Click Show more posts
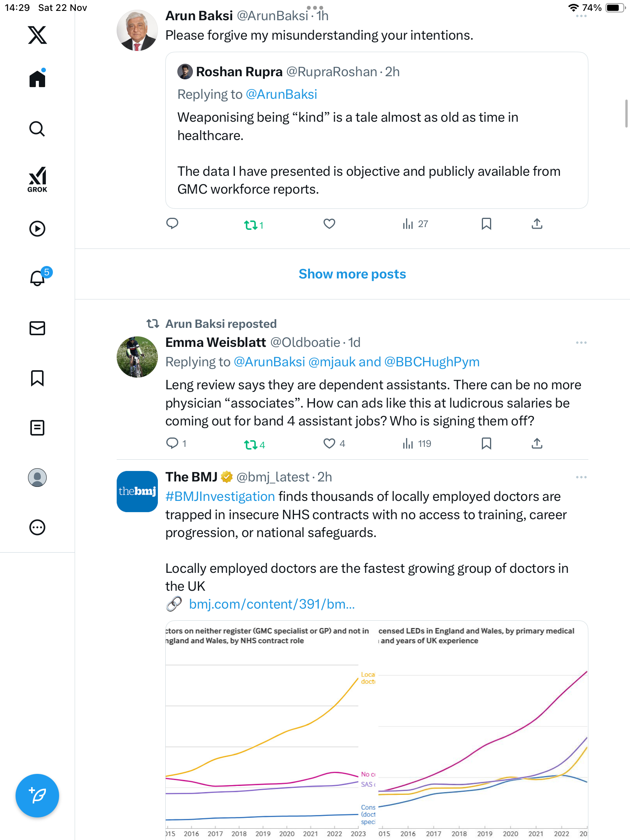The height and width of the screenshot is (840, 630). 352,274
